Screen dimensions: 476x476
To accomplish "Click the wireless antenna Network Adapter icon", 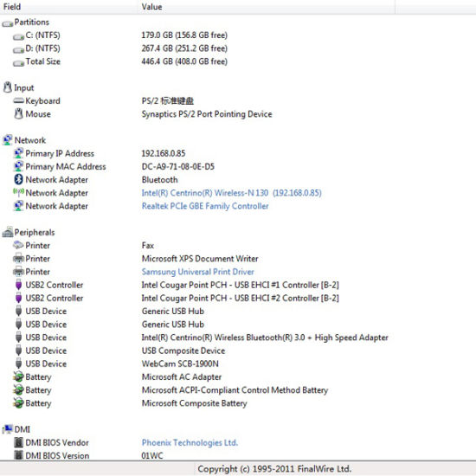I will [x=18, y=192].
